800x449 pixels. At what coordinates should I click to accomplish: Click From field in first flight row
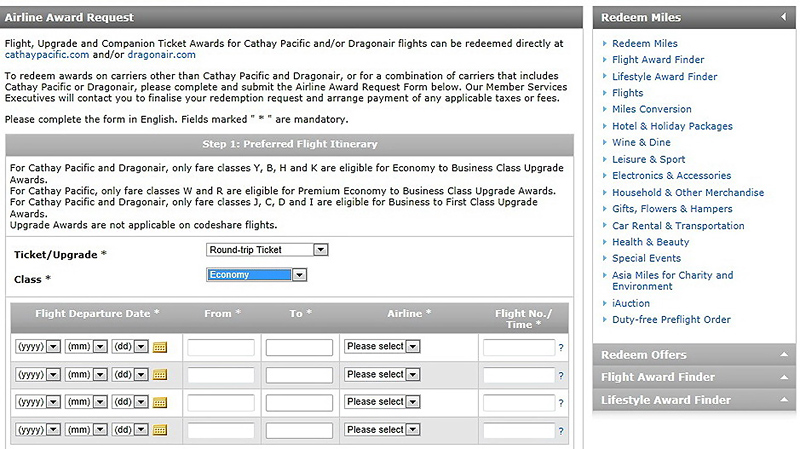click(x=221, y=347)
